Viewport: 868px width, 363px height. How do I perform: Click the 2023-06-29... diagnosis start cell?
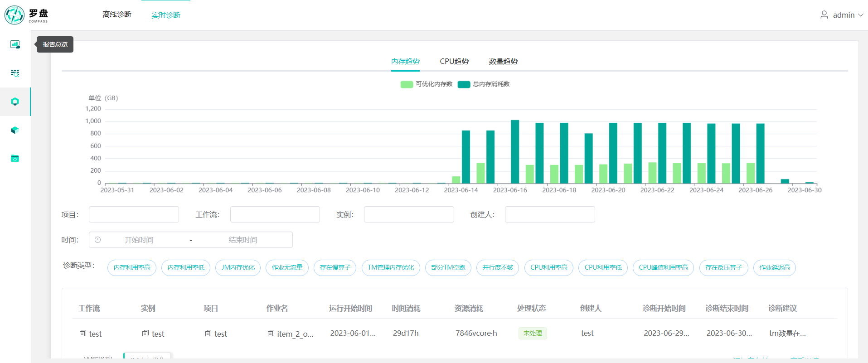[666, 333]
